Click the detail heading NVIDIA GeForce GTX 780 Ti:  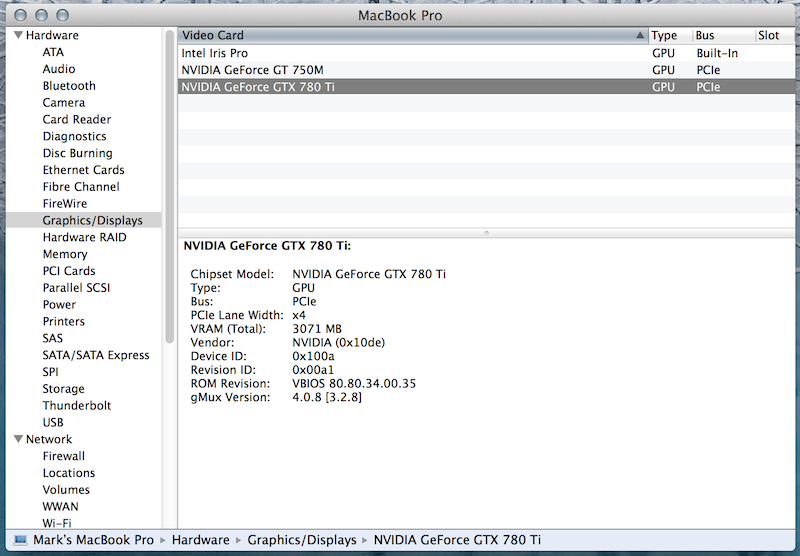tap(267, 246)
